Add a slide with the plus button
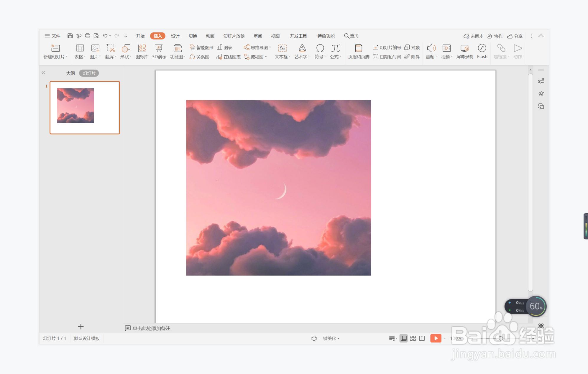This screenshot has height=374, width=588. 81,327
